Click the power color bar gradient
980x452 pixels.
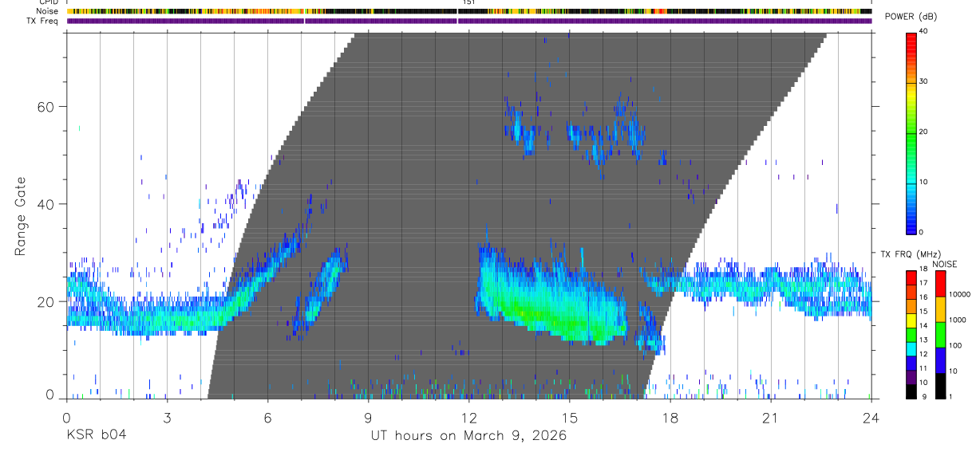click(x=911, y=132)
